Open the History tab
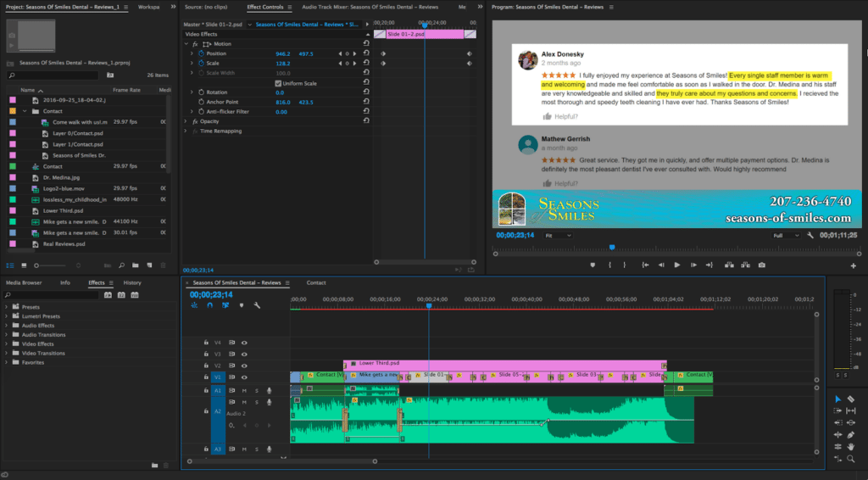This screenshot has width=868, height=480. (131, 282)
